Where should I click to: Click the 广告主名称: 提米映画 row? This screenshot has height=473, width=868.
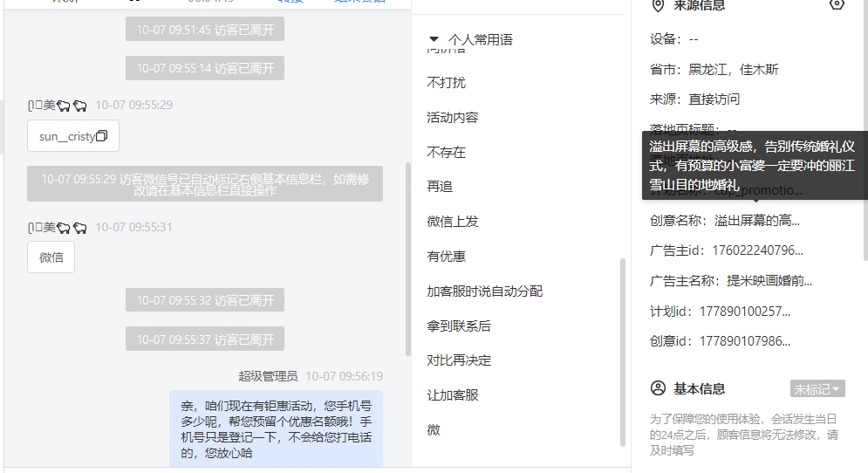[x=731, y=281]
